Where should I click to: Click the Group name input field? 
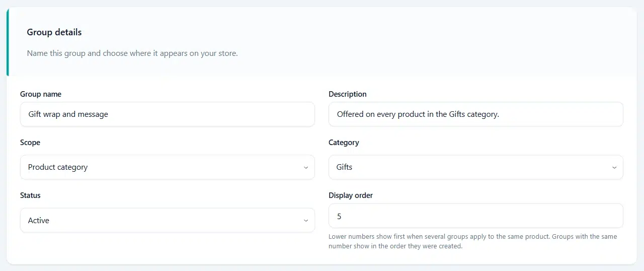(168, 114)
